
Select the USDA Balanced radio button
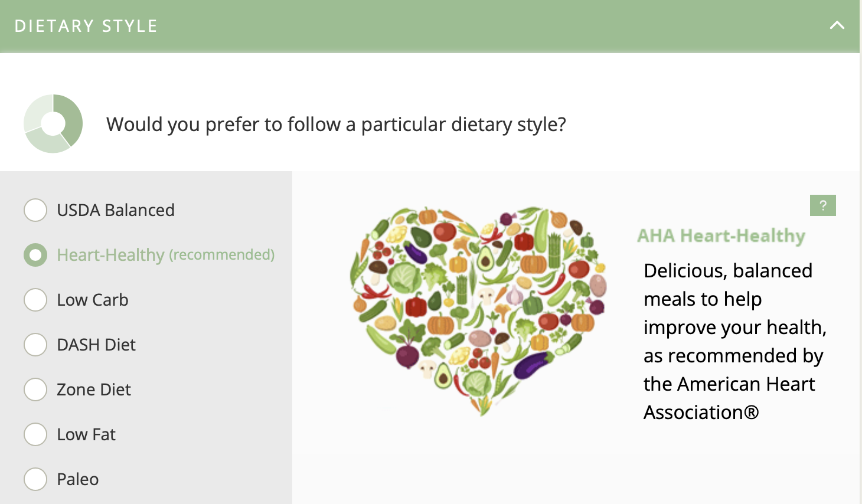coord(35,210)
